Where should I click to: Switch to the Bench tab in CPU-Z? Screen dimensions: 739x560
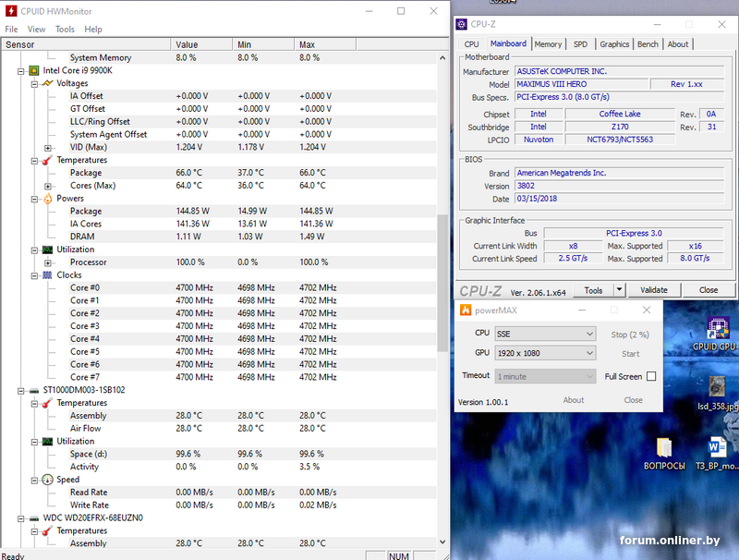coord(648,43)
